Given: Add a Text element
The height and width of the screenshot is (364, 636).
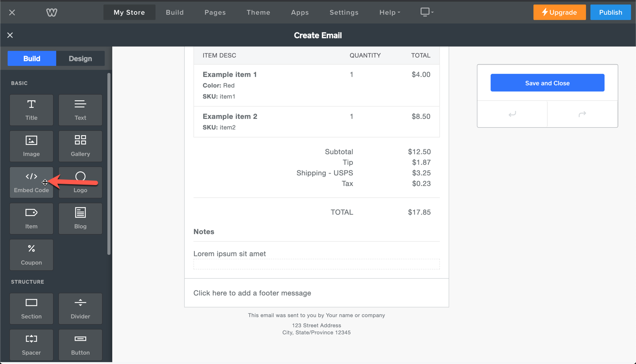Looking at the screenshot, I should [x=80, y=110].
